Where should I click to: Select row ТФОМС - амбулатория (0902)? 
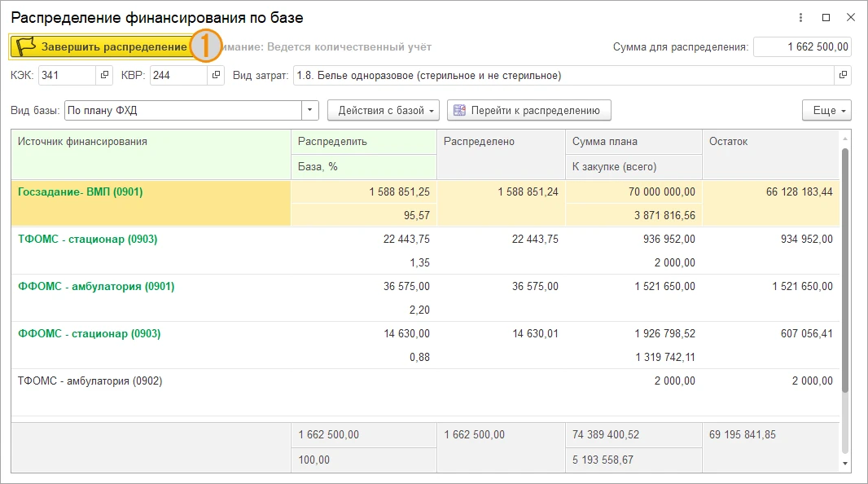pos(425,393)
